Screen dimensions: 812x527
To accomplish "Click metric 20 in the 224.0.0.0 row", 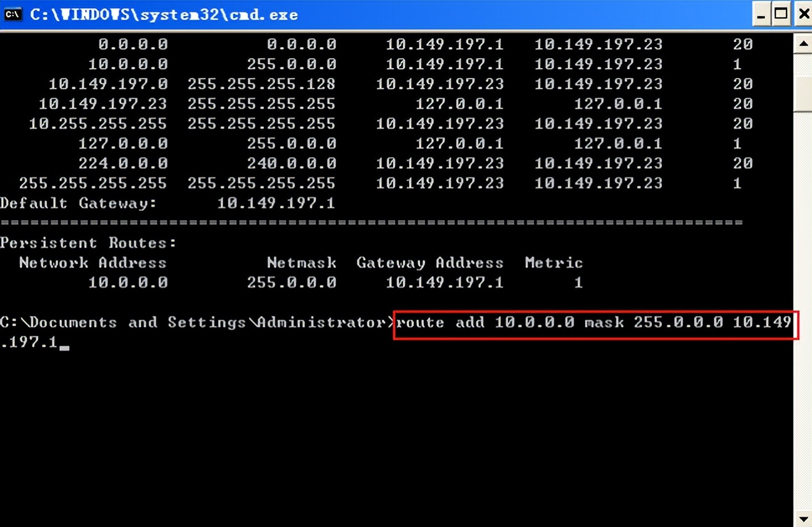I will [743, 163].
